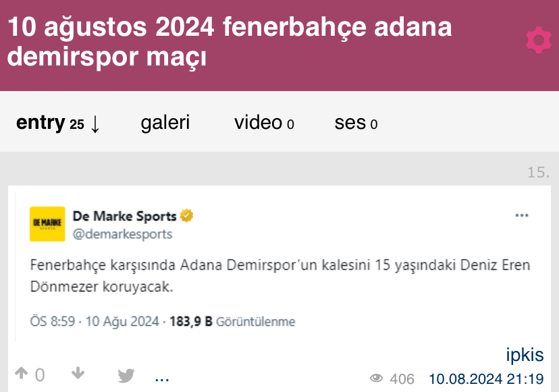Select the entry 25 tab
Screen dimensions: 559x392
click(50, 123)
